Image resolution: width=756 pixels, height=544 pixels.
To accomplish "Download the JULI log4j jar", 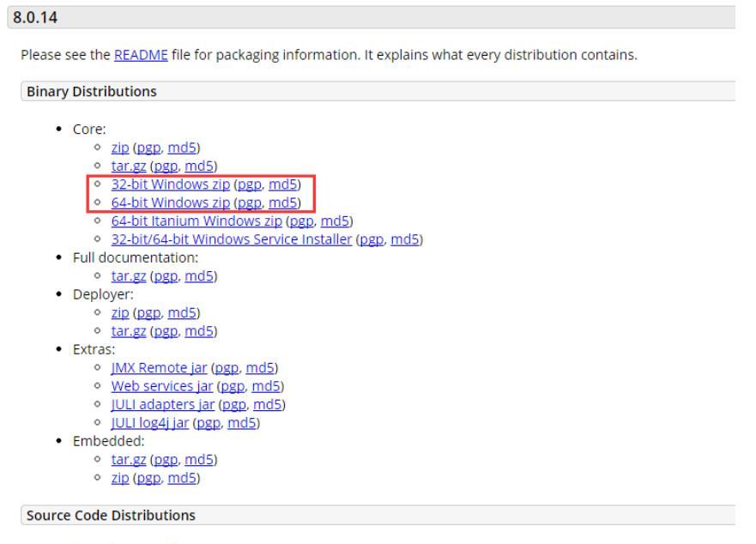I will [x=150, y=422].
